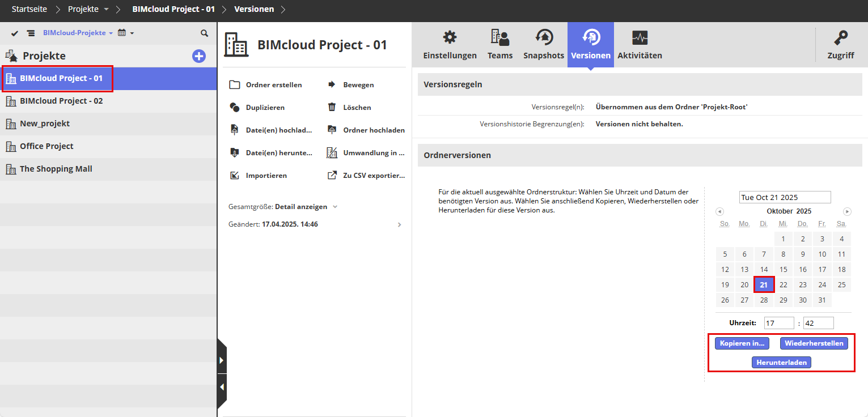Click the Importieren icon
868x417 pixels.
(235, 175)
